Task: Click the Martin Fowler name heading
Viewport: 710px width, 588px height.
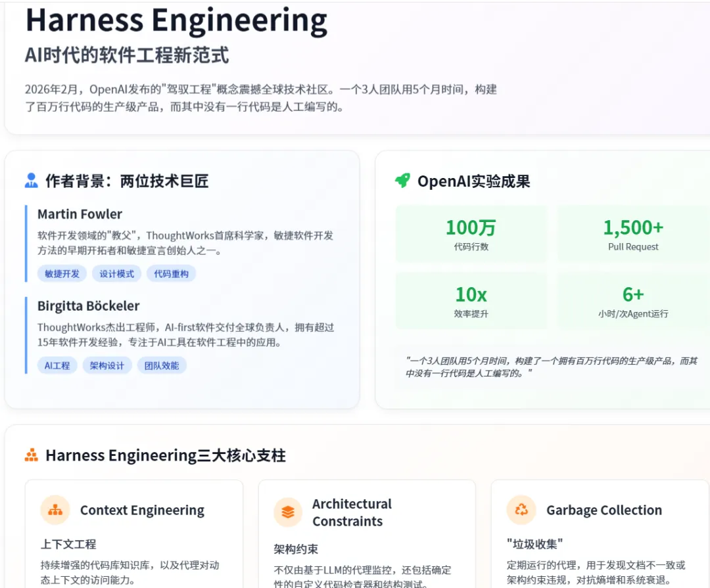Action: click(80, 214)
